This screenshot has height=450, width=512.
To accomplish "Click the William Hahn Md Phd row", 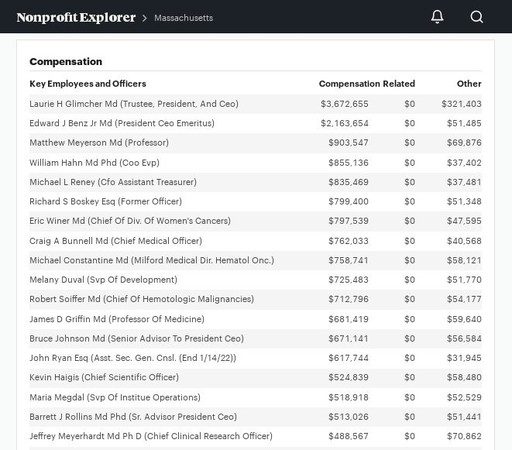I will (255, 163).
